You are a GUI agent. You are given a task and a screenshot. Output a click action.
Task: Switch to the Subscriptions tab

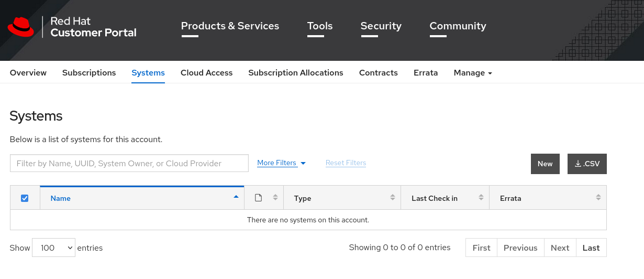[89, 73]
